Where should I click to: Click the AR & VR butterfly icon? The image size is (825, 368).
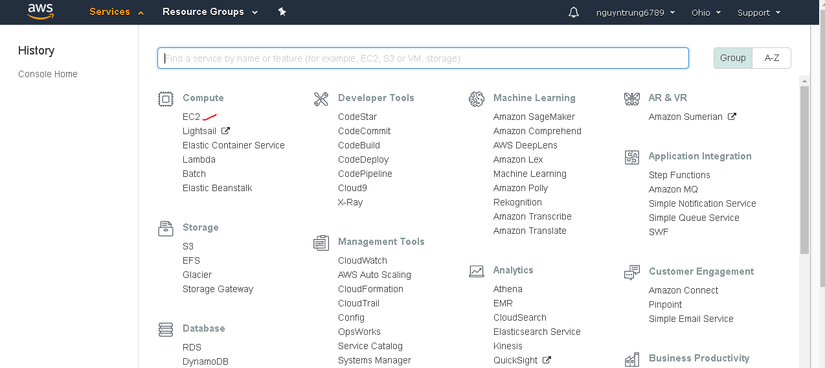[631, 99]
